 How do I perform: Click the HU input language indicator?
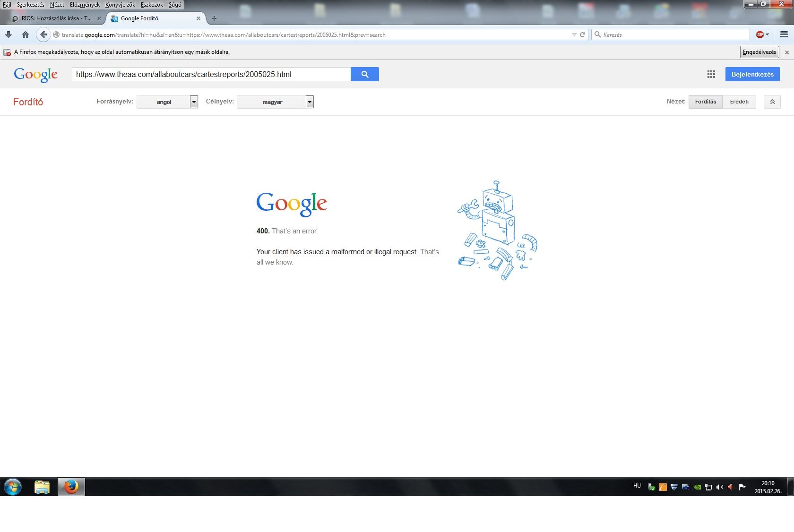coord(637,486)
